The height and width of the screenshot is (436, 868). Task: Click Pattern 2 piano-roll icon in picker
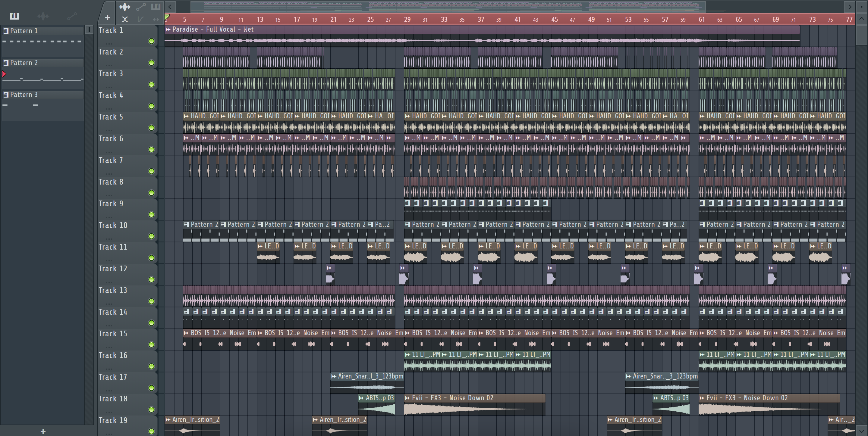[x=6, y=63]
